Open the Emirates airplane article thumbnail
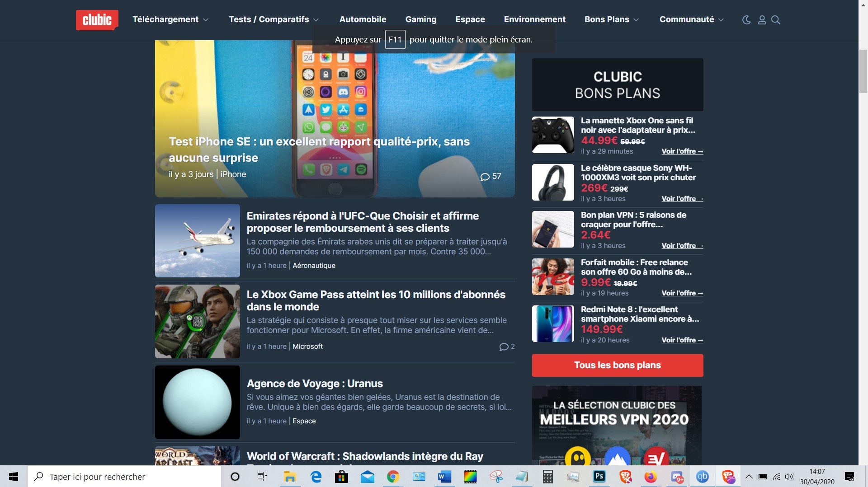This screenshot has width=868, height=487. [197, 240]
